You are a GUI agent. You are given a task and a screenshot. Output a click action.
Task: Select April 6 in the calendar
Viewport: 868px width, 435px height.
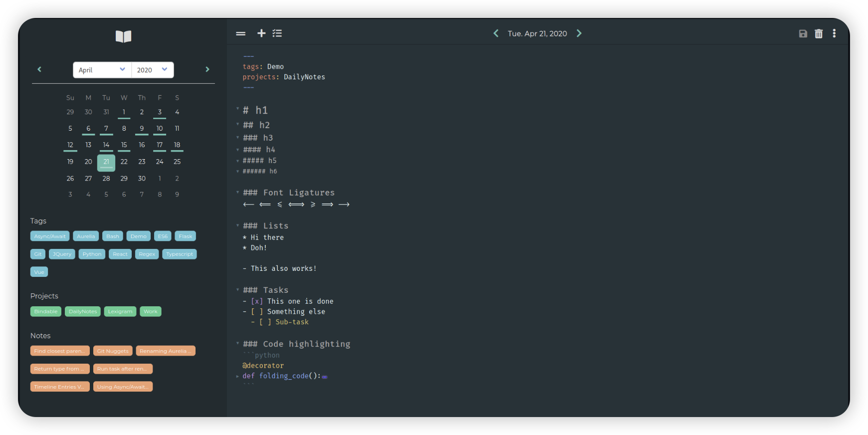[88, 129]
